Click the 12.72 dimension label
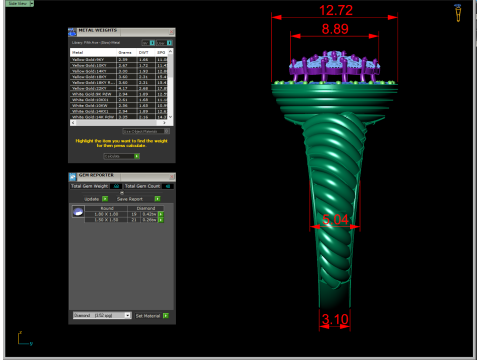480x360 pixels. click(x=336, y=10)
